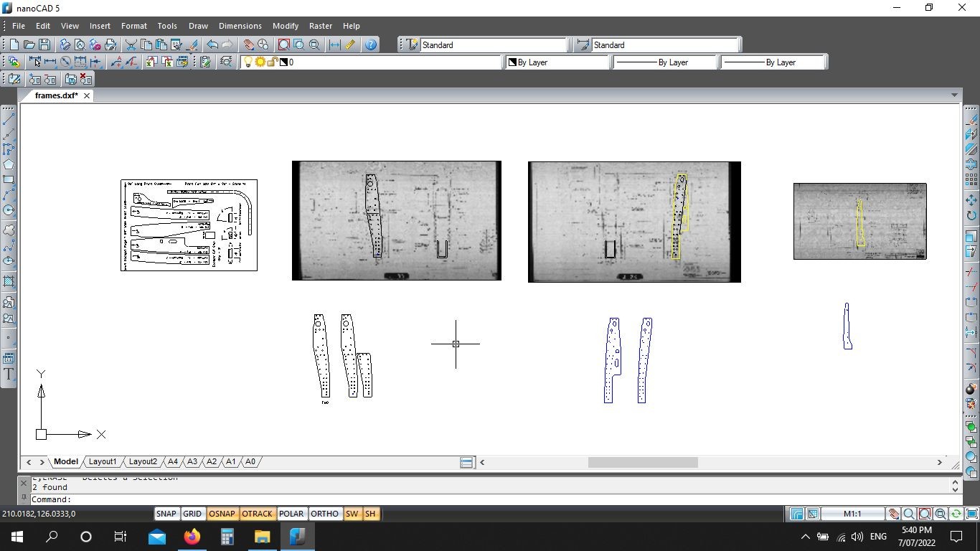Click the horizontal scrollbar thumb
The height and width of the screenshot is (551, 980).
(x=643, y=463)
